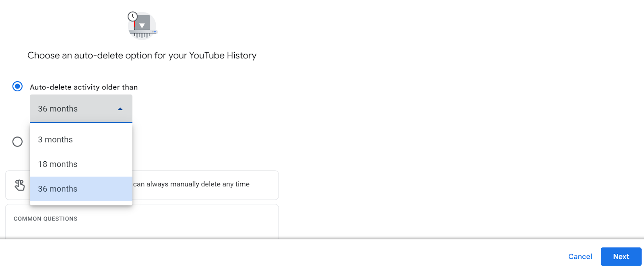Choose the 18 months option
The image size is (644, 270).
point(58,164)
